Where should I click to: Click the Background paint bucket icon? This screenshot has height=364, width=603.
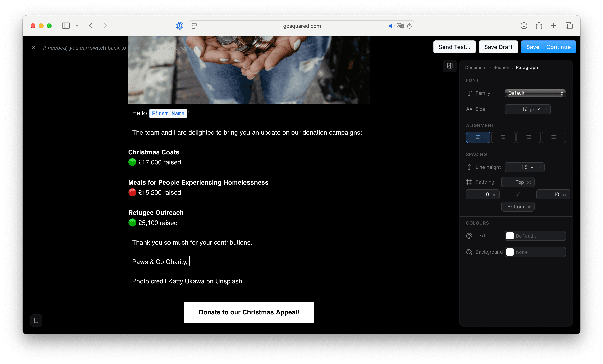469,252
